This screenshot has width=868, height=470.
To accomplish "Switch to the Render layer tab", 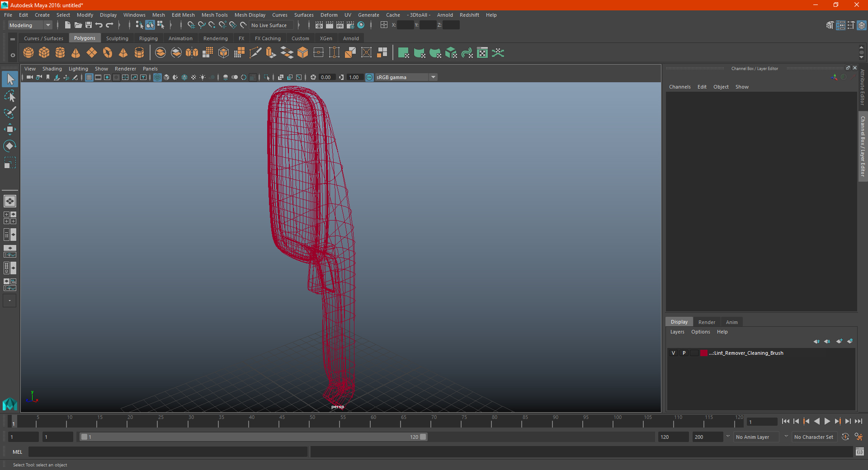I will pos(707,322).
